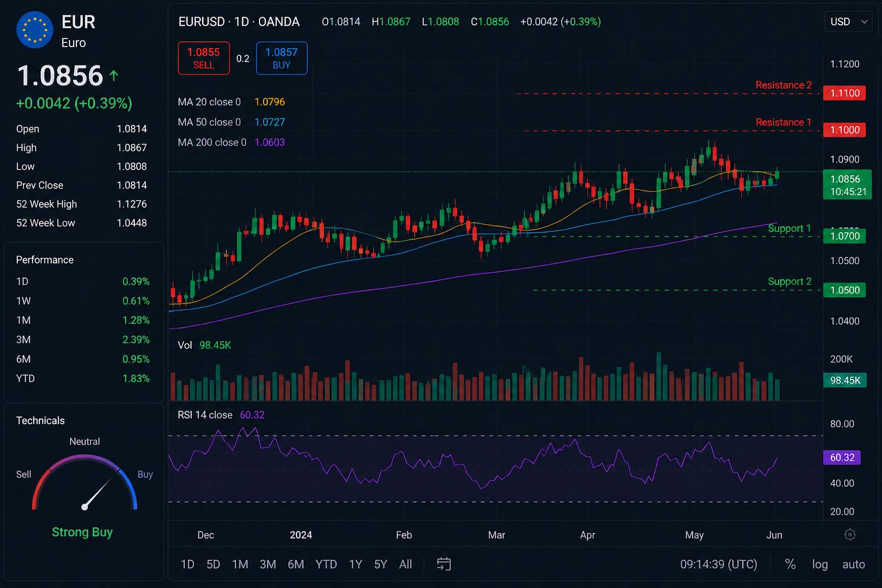Click the Jun label on time axis
This screenshot has height=588, width=882.
click(774, 535)
